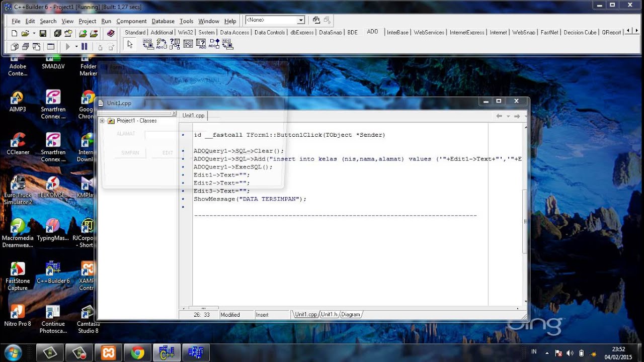Click the save desktop icon beside None
This screenshot has height=362, width=644.
(316, 20)
